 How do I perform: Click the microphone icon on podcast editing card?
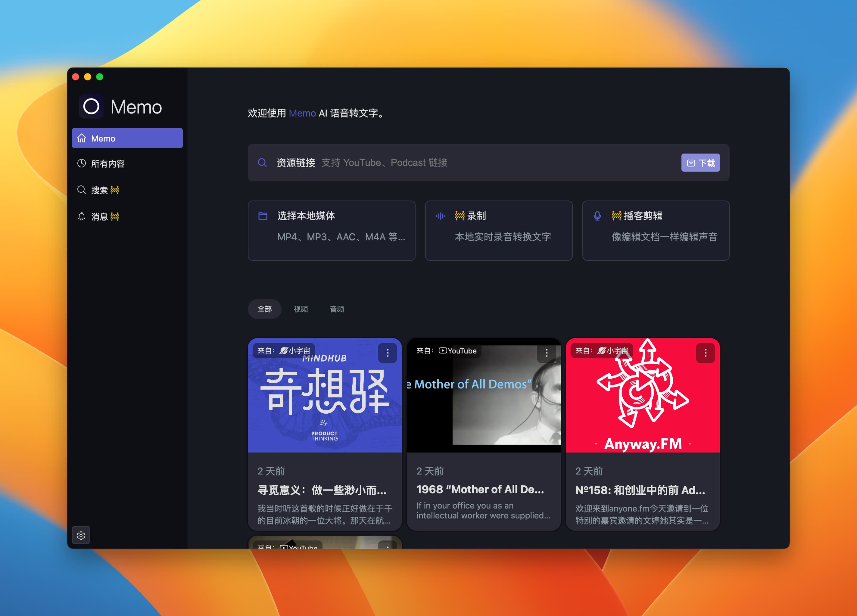(597, 216)
